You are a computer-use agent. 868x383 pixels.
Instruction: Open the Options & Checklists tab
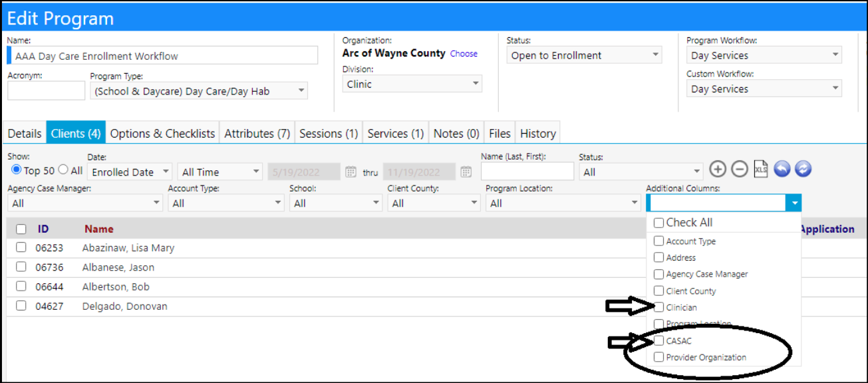[162, 133]
